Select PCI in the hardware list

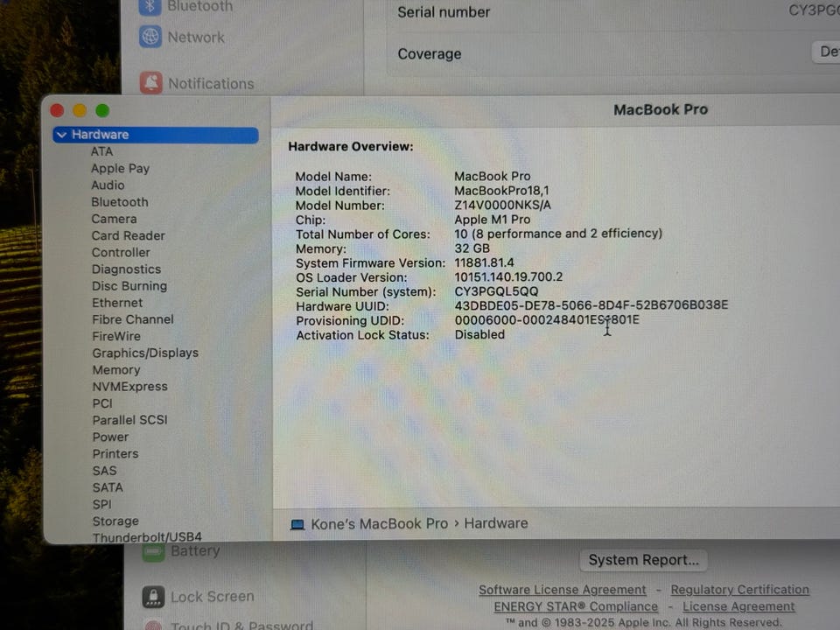102,403
